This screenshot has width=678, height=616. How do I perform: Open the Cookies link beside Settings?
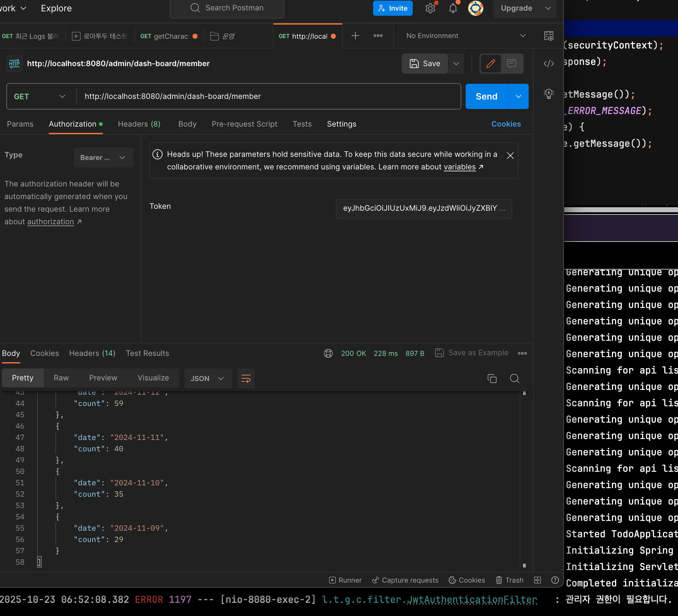(x=506, y=124)
